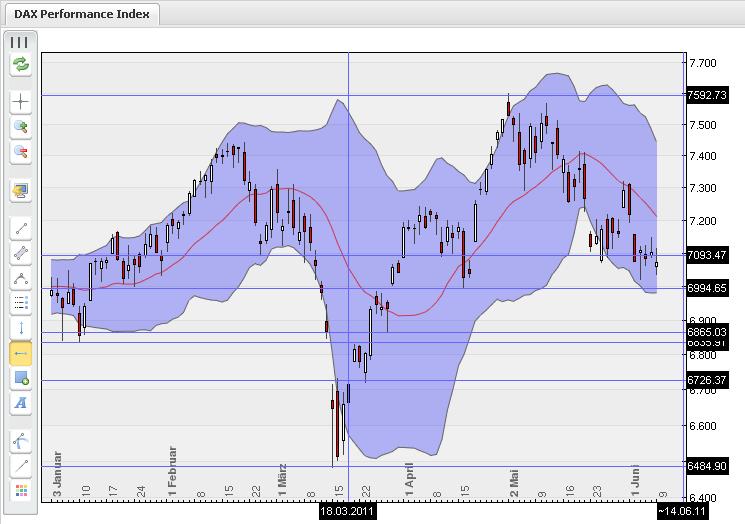This screenshot has width=745, height=524.
Task: Click the zoom out magnifier icon
Action: click(20, 152)
